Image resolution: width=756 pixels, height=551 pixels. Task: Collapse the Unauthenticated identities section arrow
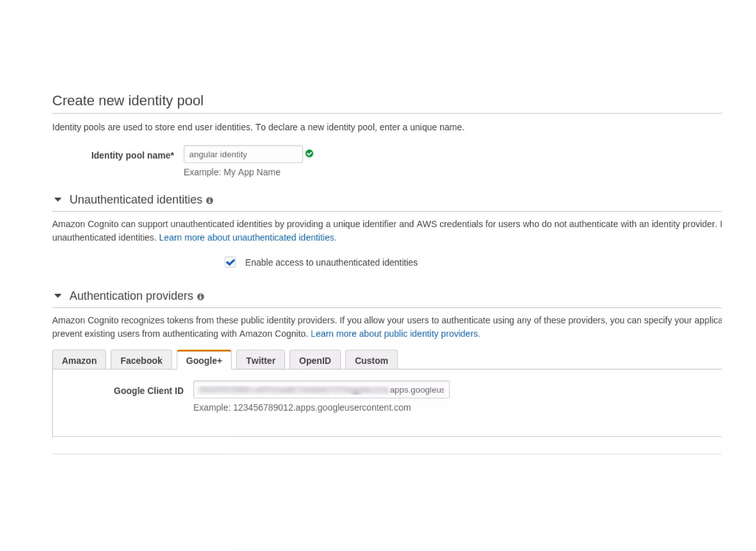(x=58, y=200)
